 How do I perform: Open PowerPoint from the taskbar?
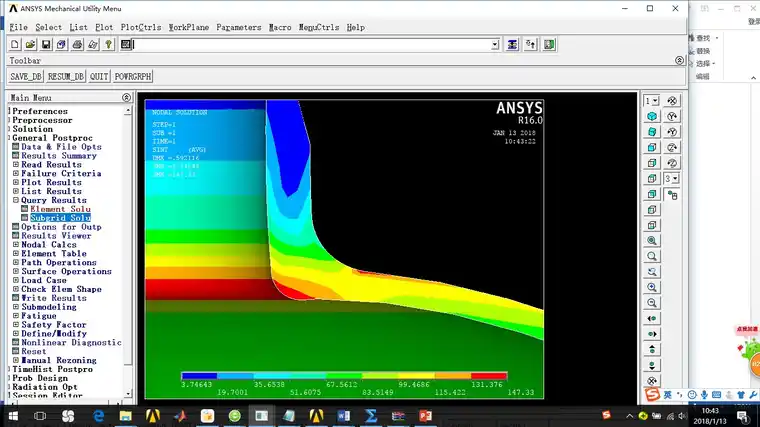(425, 416)
